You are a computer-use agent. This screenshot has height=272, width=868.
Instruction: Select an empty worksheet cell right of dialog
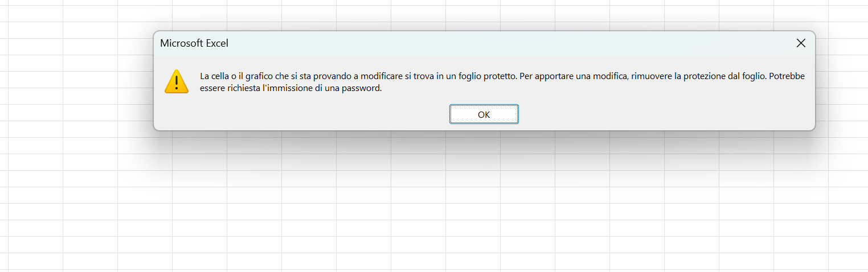[849, 79]
